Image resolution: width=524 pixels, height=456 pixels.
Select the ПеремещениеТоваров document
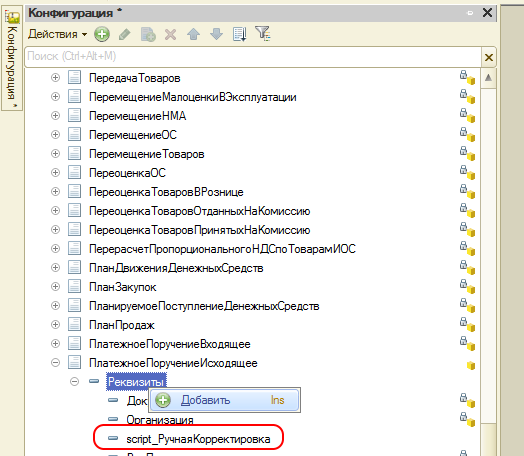[147, 154]
